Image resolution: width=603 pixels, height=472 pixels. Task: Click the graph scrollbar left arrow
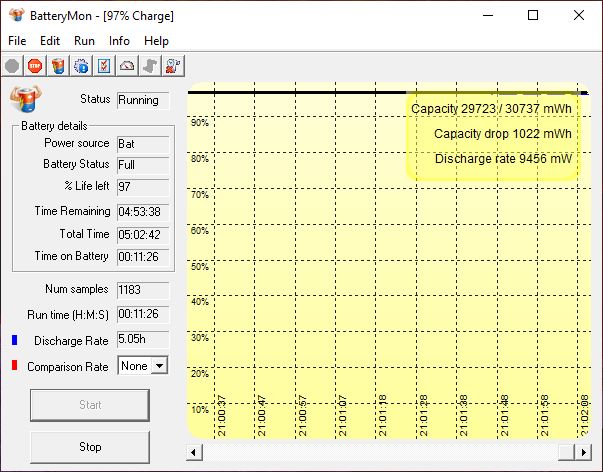click(x=194, y=452)
